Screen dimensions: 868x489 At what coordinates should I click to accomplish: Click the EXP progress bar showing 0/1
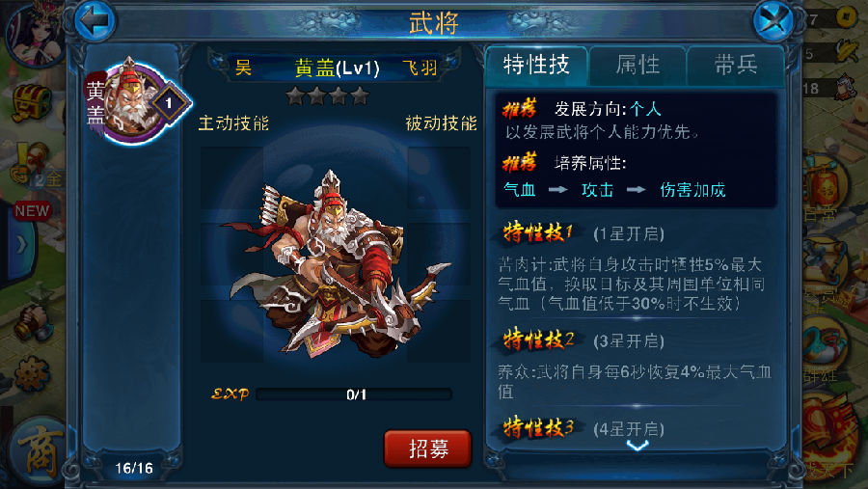[x=354, y=394]
